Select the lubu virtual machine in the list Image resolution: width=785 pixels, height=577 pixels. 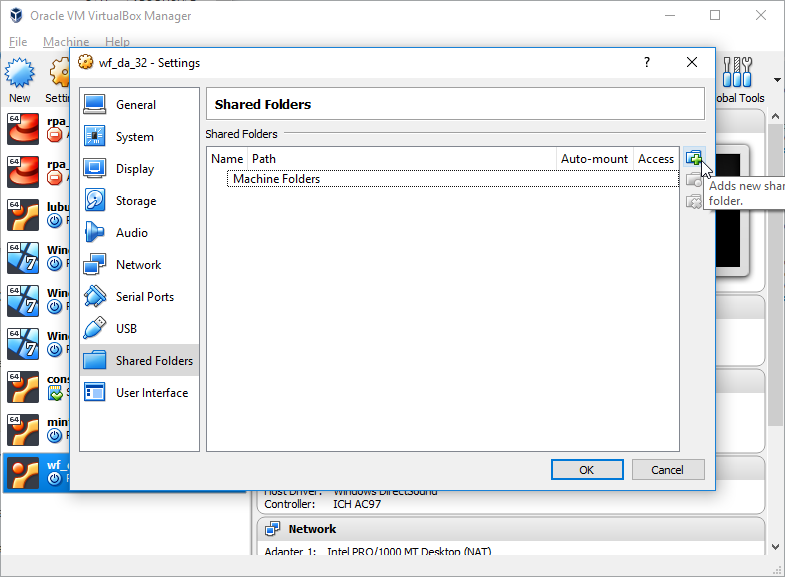click(x=37, y=214)
